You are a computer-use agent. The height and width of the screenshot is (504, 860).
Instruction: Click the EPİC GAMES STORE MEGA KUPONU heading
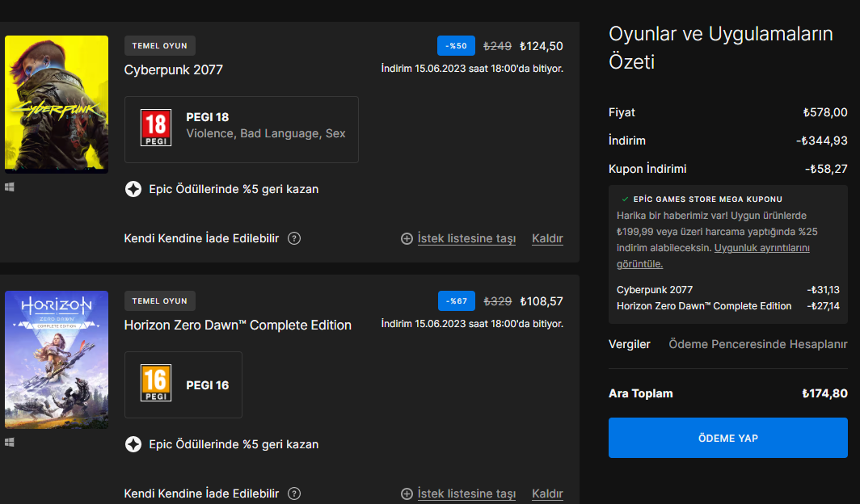pos(707,199)
